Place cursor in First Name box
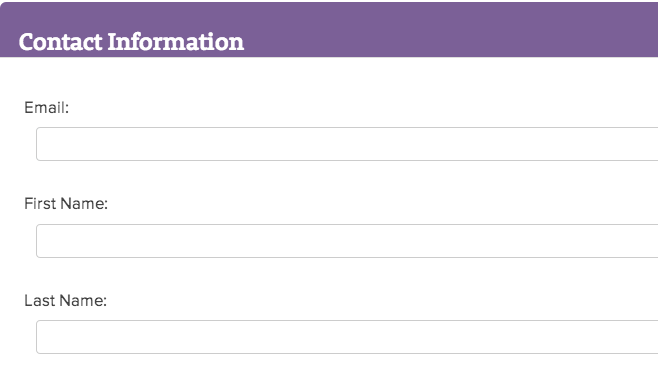The image size is (658, 374). [x=347, y=241]
